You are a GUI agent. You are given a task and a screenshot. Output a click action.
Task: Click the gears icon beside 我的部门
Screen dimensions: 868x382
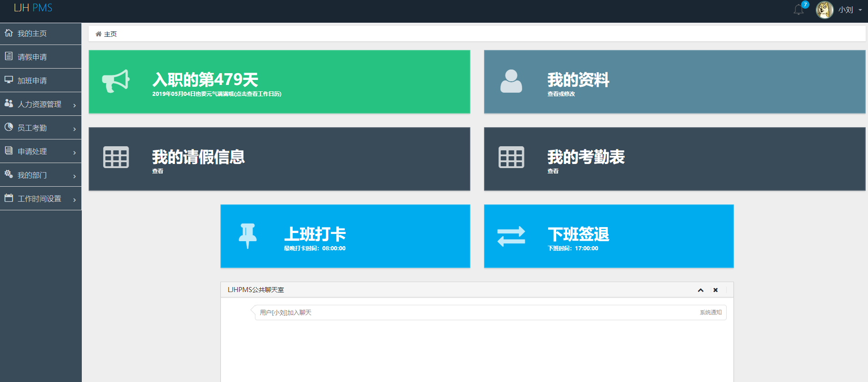[x=9, y=174]
